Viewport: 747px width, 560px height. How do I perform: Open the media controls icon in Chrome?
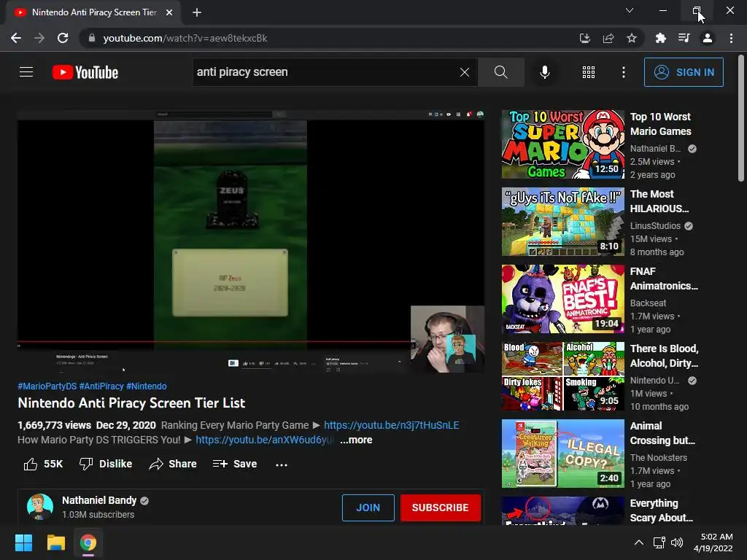tap(684, 38)
